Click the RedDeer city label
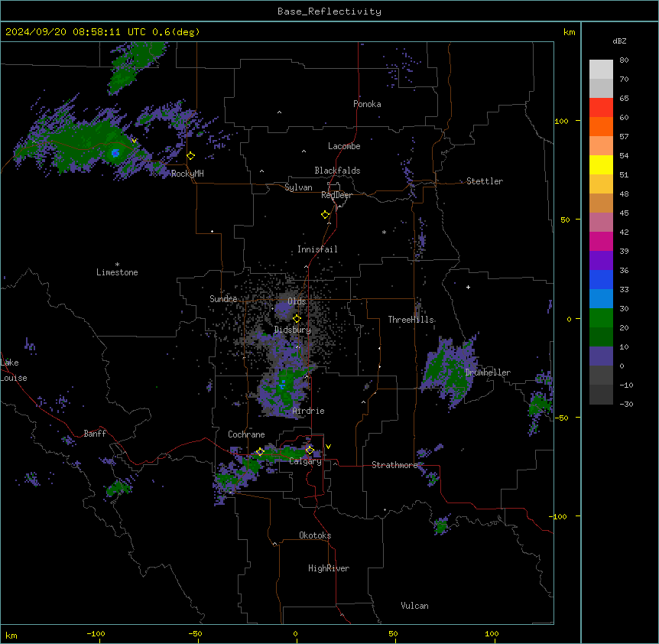Image resolution: width=659 pixels, height=644 pixels. [x=336, y=195]
